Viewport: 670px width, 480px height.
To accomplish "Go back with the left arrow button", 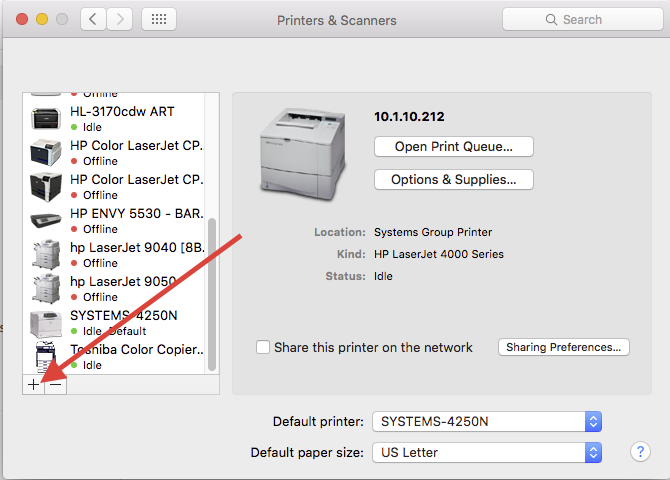I will [x=94, y=19].
